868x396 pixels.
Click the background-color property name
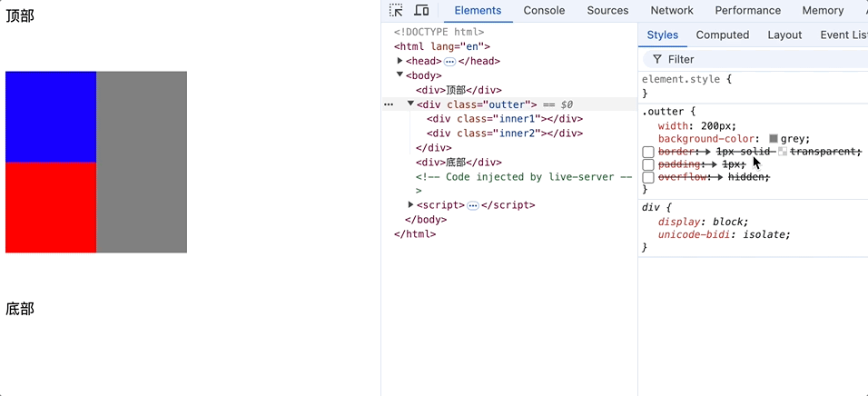coord(705,138)
